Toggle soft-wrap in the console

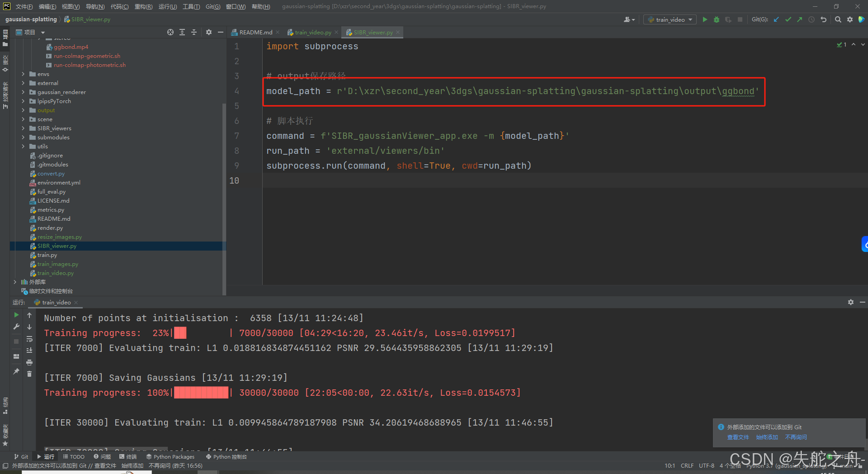coord(29,339)
